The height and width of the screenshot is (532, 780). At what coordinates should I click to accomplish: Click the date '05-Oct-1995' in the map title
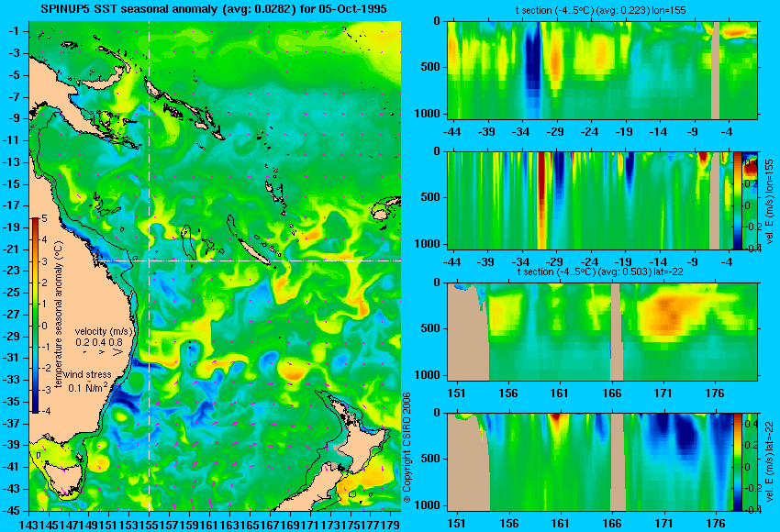tap(354, 9)
